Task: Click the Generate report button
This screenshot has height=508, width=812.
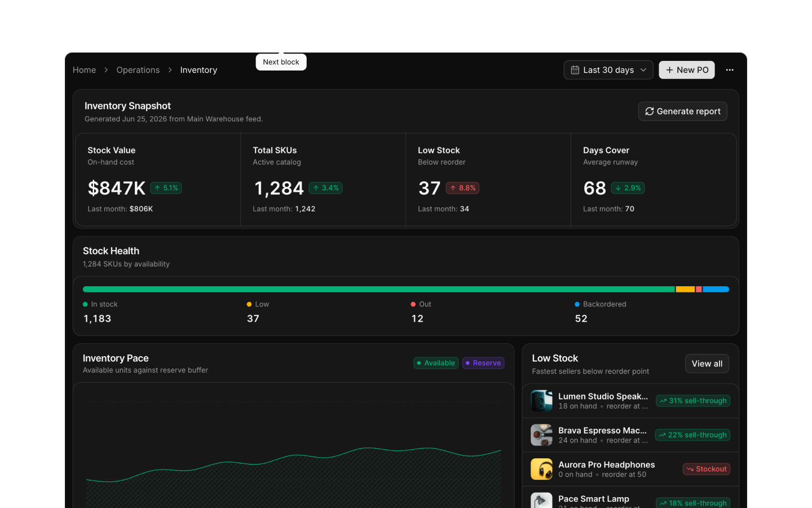Action: coord(682,111)
